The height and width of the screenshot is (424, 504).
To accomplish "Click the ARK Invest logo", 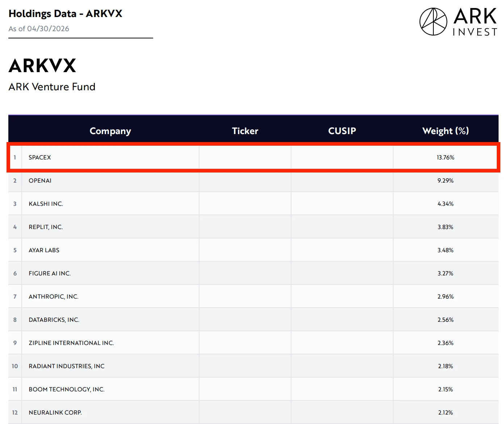I will pyautogui.click(x=458, y=22).
